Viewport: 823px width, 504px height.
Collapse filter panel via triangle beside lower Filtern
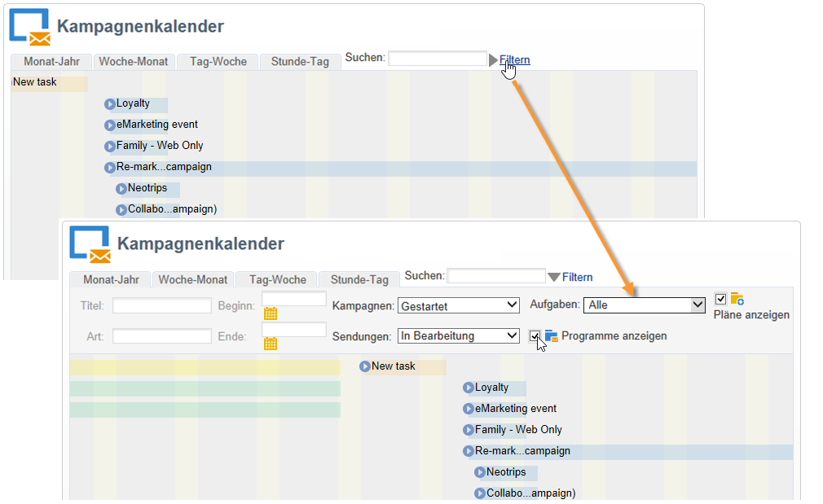(554, 277)
